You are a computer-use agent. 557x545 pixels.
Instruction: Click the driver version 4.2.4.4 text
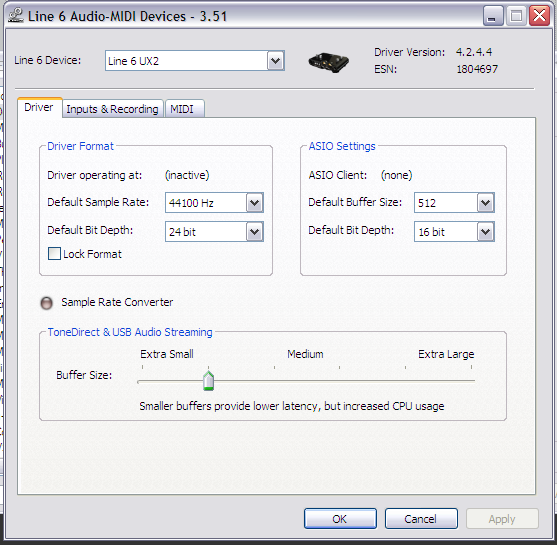474,52
